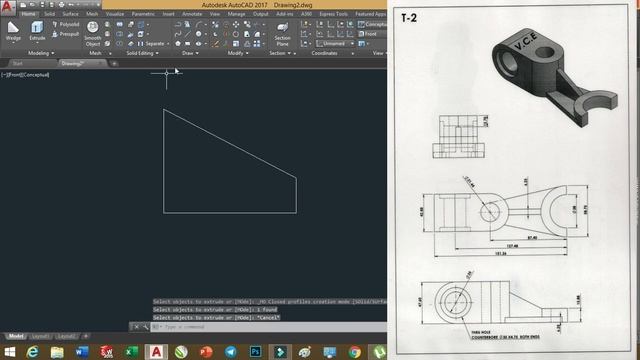This screenshot has height=360, width=640.
Task: Switch to the Mesh ribbon tab
Action: point(92,14)
